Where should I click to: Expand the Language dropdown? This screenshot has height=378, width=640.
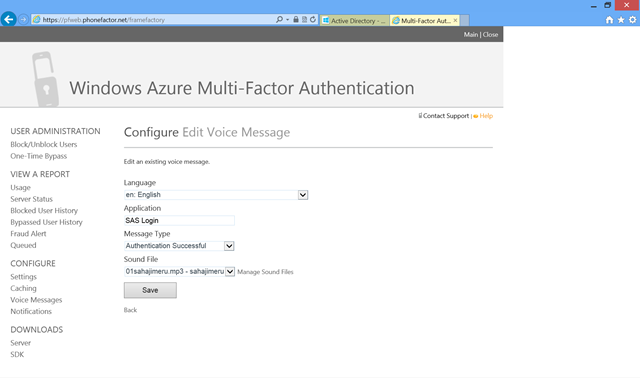coord(302,195)
